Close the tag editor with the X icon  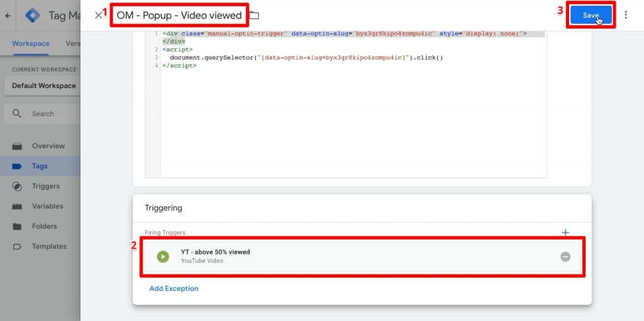[98, 16]
